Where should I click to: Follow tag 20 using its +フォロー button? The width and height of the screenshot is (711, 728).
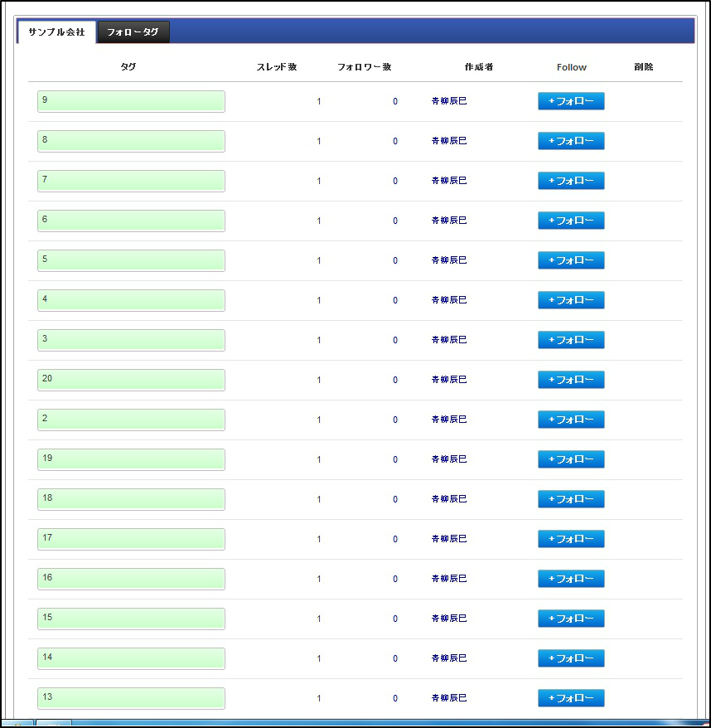(571, 379)
